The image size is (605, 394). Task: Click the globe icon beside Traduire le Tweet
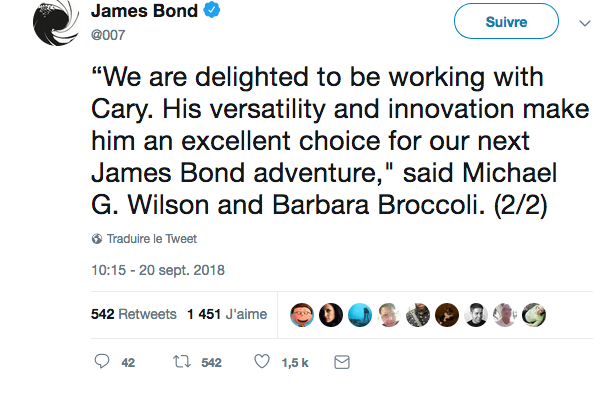pos(97,239)
